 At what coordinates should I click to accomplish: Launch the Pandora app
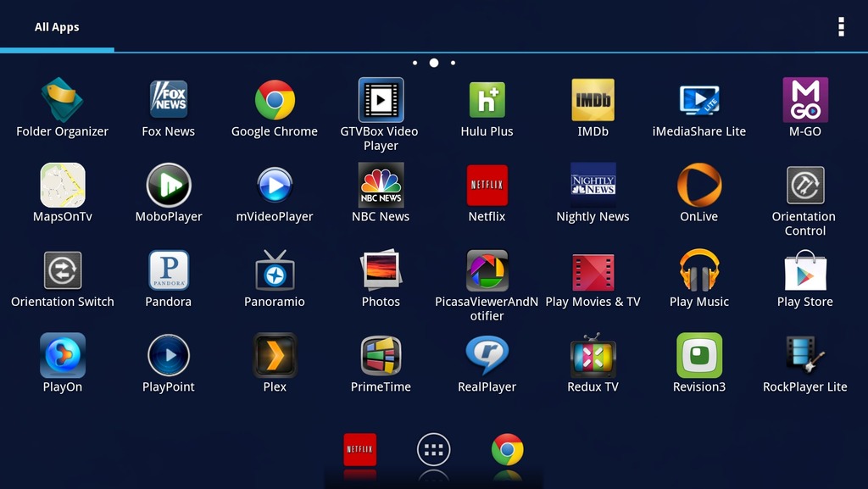[168, 271]
